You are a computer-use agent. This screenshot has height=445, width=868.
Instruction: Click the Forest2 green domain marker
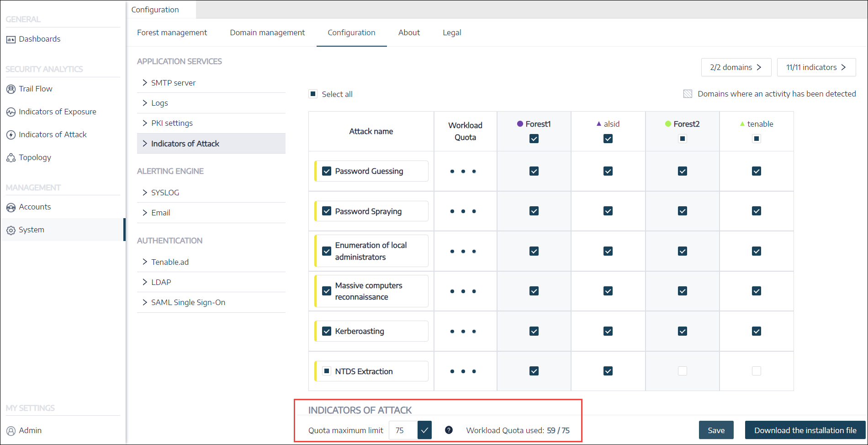(668, 124)
